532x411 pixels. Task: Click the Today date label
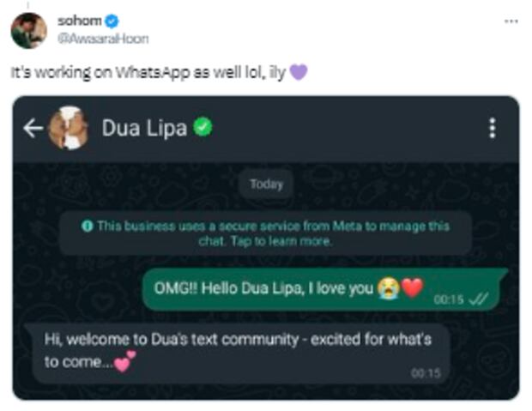tap(266, 184)
